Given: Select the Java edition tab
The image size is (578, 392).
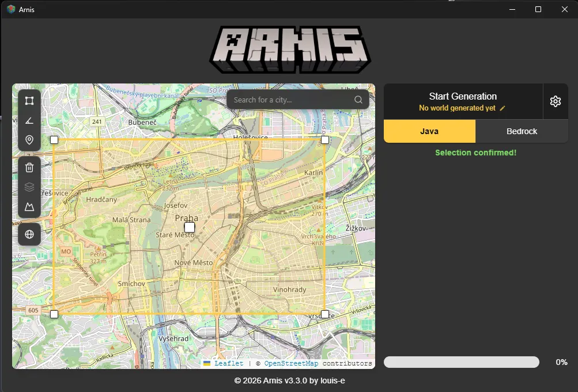Looking at the screenshot, I should pos(429,131).
